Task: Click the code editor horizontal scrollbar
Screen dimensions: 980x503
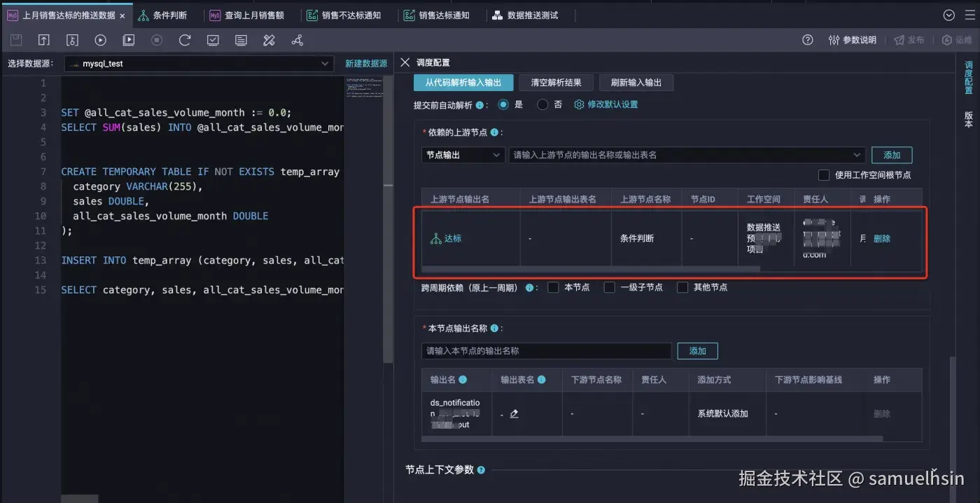Action: [80, 499]
